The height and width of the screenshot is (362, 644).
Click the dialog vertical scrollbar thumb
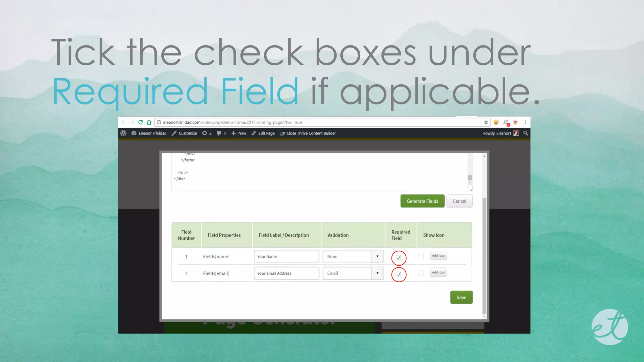(484, 256)
